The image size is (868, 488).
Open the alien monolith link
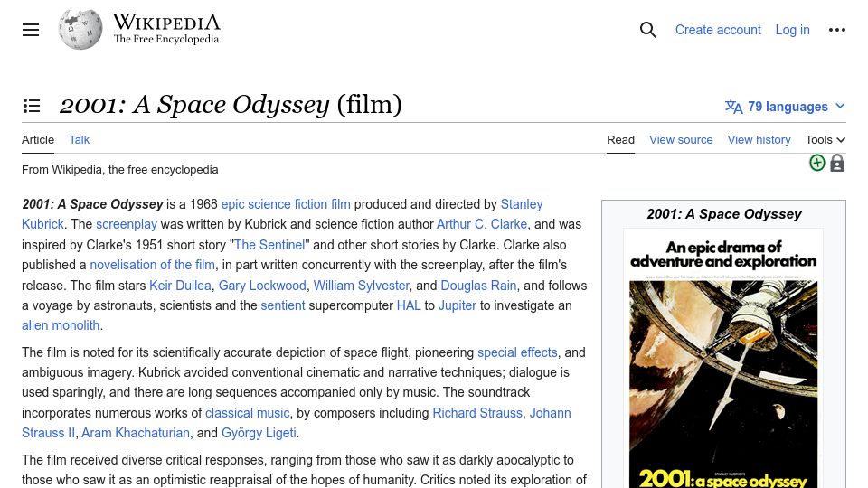(61, 325)
